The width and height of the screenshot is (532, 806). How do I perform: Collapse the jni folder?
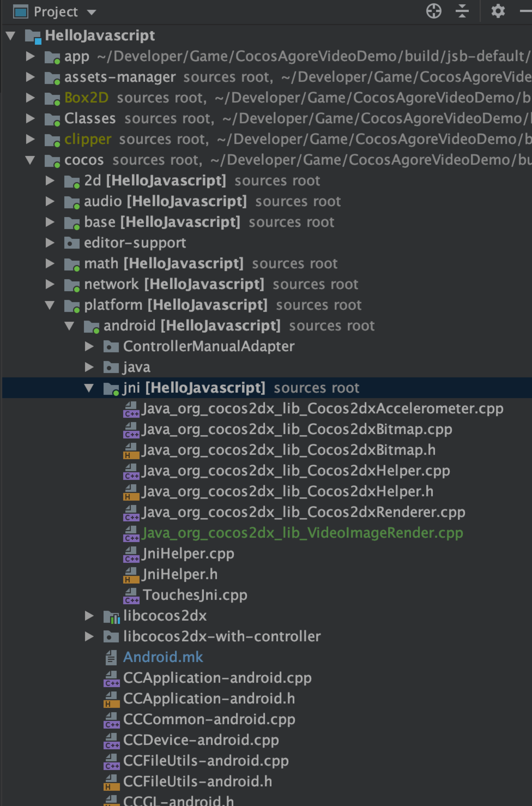coord(89,388)
